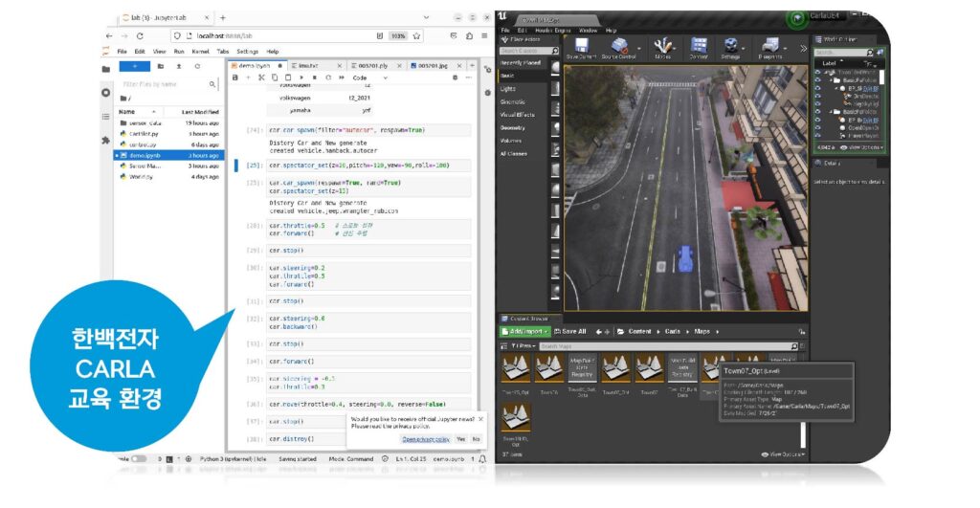Click the World Outliner vertical scrollbar
This screenshot has height=508, width=980.
[x=881, y=77]
